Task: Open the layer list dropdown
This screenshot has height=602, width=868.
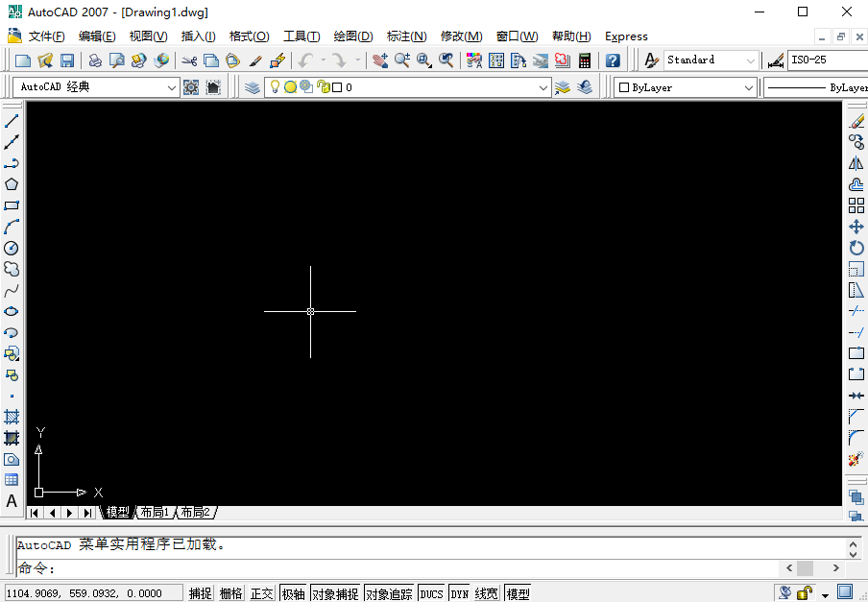Action: (543, 87)
